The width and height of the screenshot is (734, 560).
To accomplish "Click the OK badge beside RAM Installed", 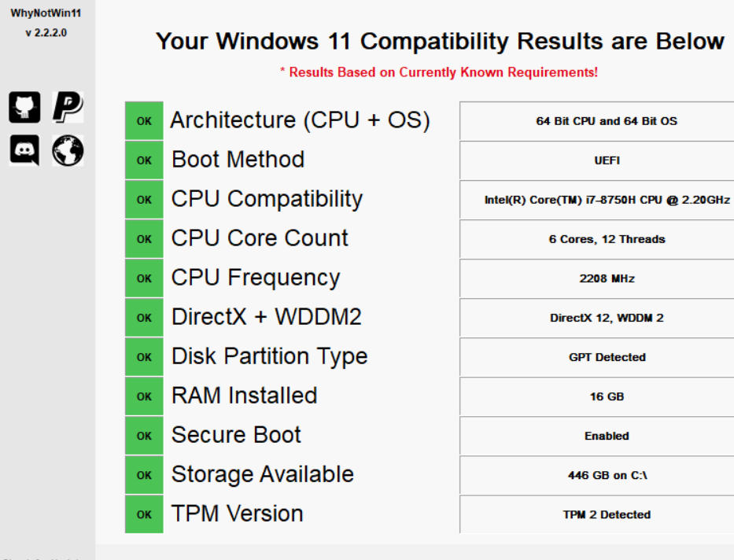I will [144, 396].
